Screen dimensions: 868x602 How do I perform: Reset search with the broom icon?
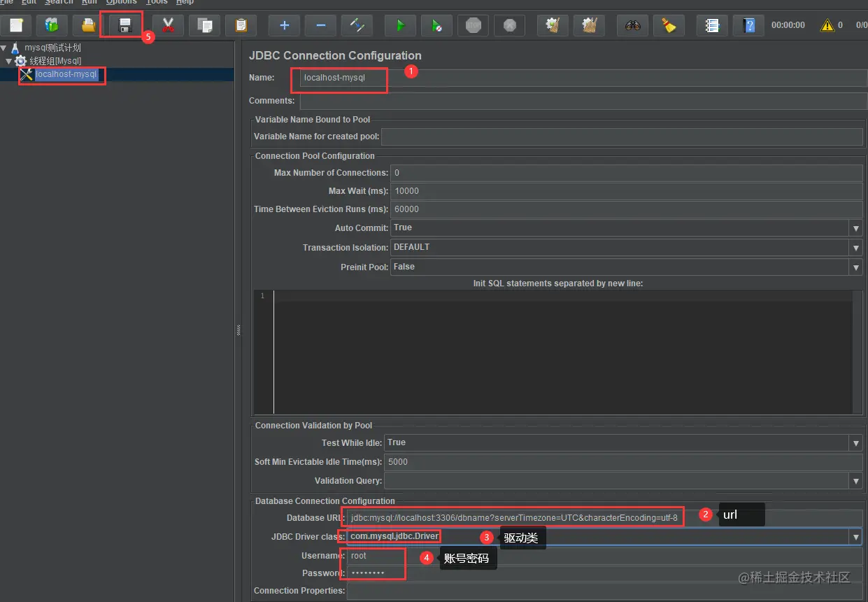click(x=669, y=26)
